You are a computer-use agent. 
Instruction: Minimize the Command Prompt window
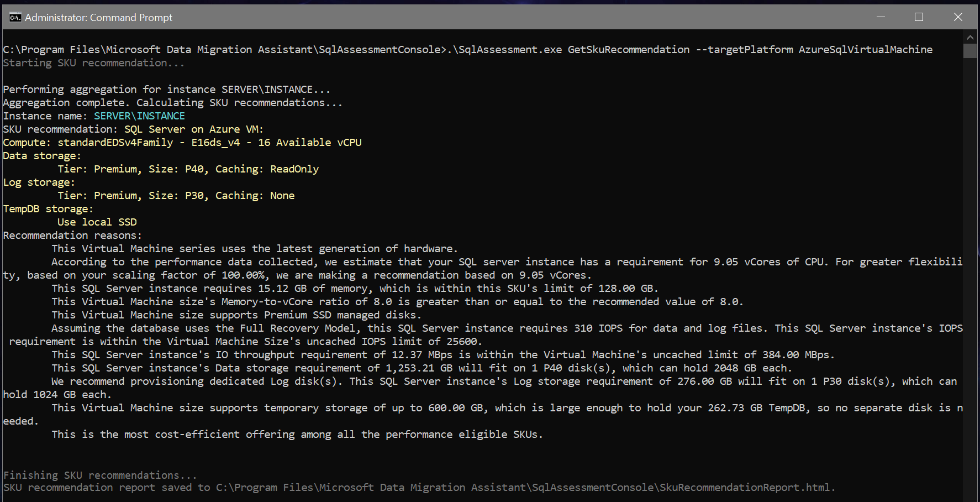tap(881, 17)
